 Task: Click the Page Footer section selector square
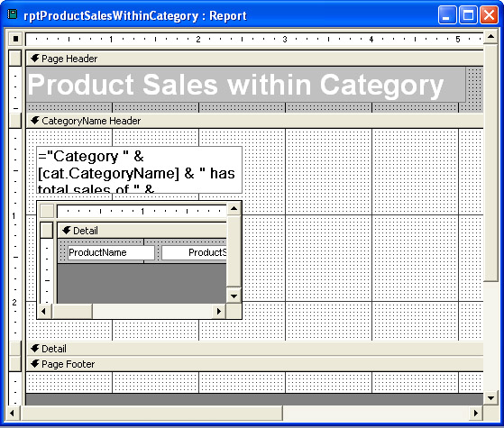point(14,364)
